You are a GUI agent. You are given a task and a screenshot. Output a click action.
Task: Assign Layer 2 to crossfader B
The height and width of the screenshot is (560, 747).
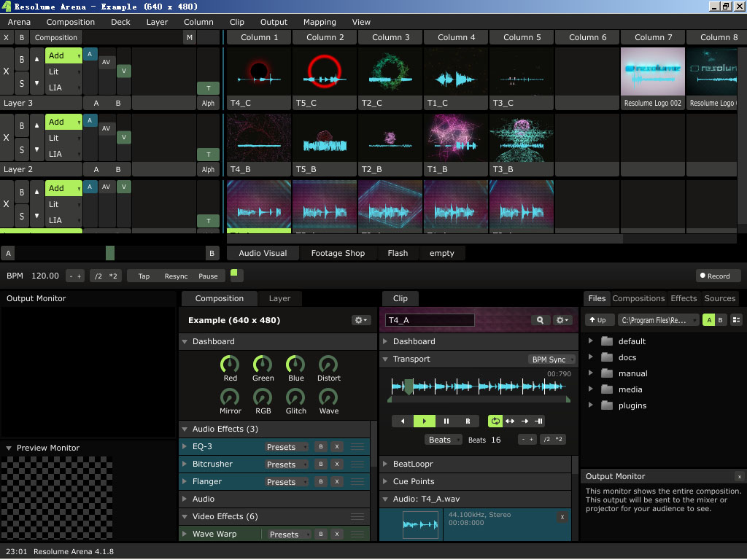[118, 169]
